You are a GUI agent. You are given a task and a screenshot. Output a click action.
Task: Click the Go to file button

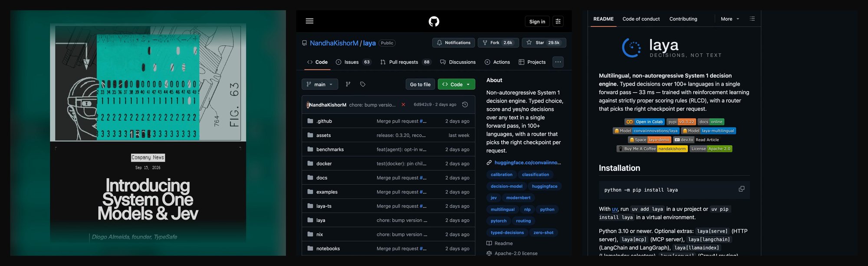click(420, 84)
